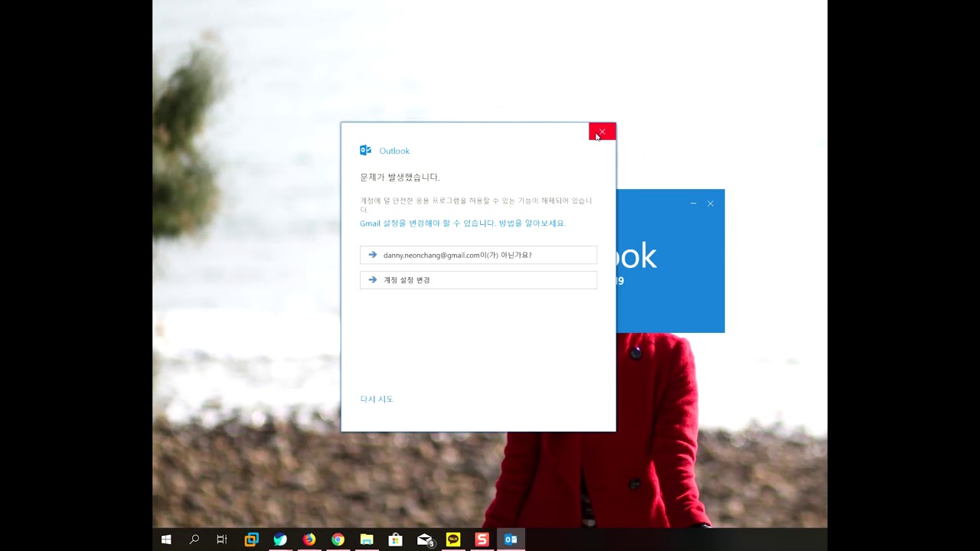The height and width of the screenshot is (551, 980).
Task: Open Task View in taskbar
Action: tap(222, 540)
